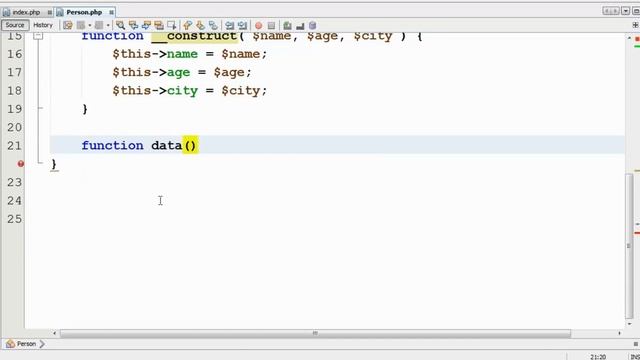Click __construct function name
Image resolution: width=640 pixels, height=360 pixels.
point(194,37)
